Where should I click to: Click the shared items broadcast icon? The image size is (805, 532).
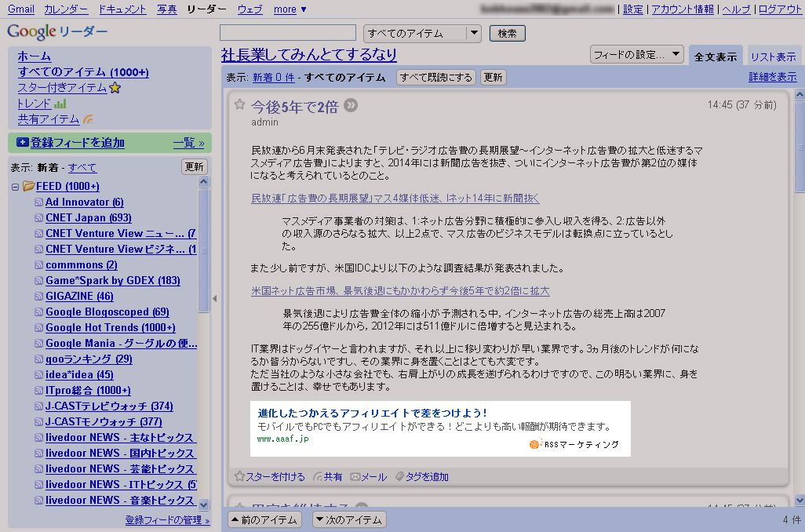click(x=89, y=119)
